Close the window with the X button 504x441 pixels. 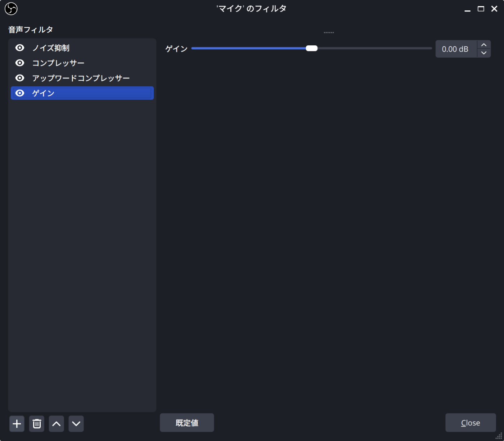coord(494,9)
